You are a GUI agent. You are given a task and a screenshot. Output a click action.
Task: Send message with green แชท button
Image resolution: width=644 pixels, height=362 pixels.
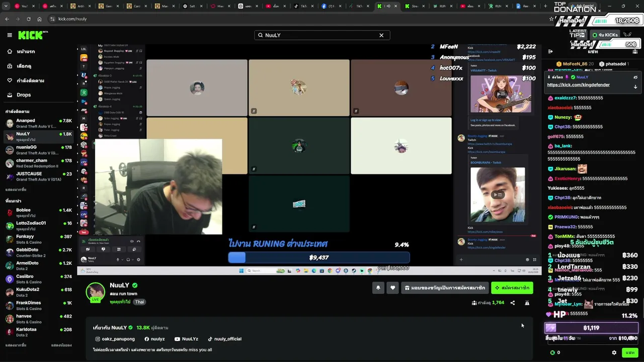(630, 352)
